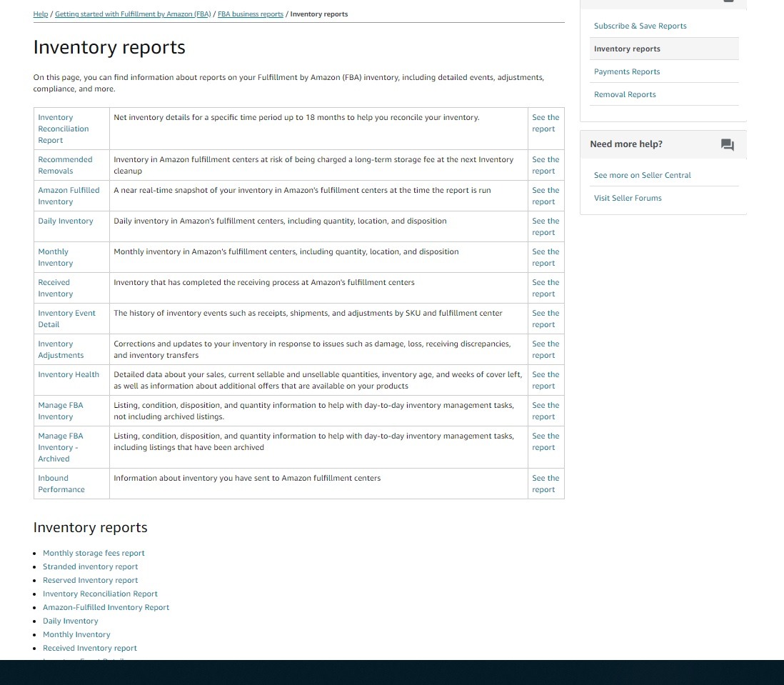Screen dimensions: 784x685
Task: See the report for Manage FBA Inventory - Archived
Action: (546, 441)
